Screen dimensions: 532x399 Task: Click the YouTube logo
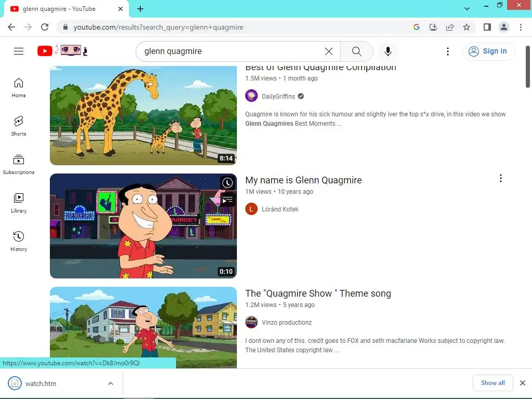pyautogui.click(x=62, y=51)
